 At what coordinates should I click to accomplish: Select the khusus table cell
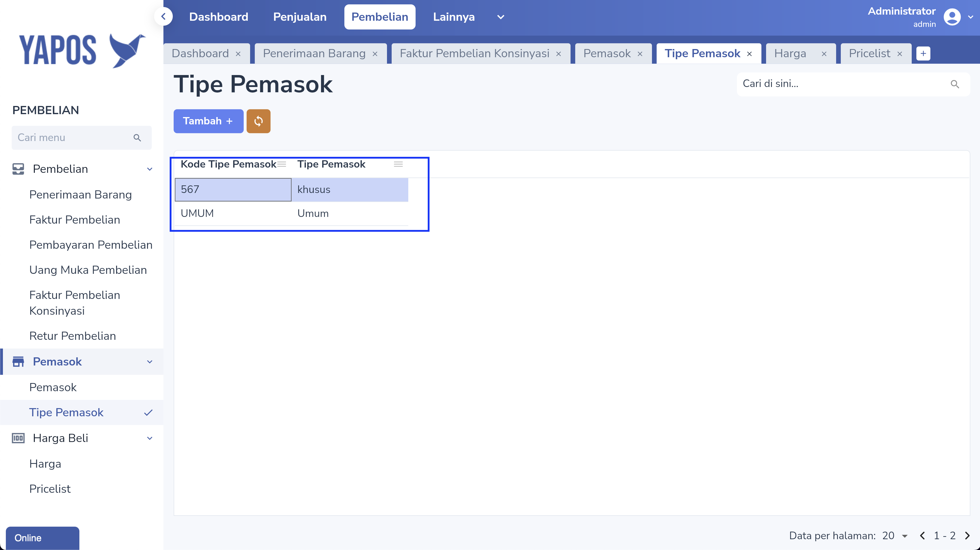click(350, 189)
